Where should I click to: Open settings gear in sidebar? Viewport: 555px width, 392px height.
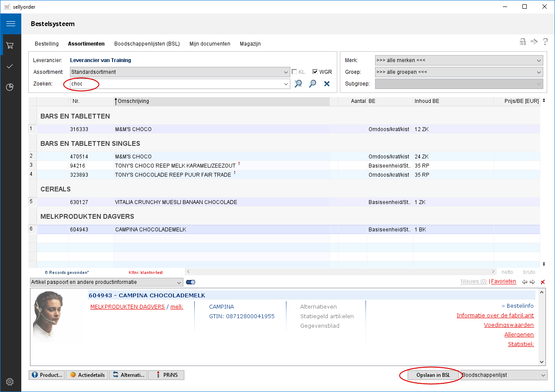10,382
